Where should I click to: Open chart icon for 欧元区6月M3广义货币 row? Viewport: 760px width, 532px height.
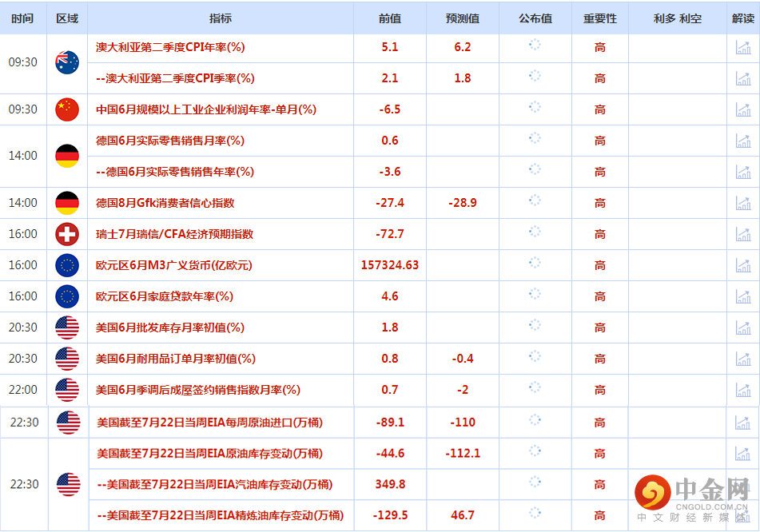[x=743, y=265]
